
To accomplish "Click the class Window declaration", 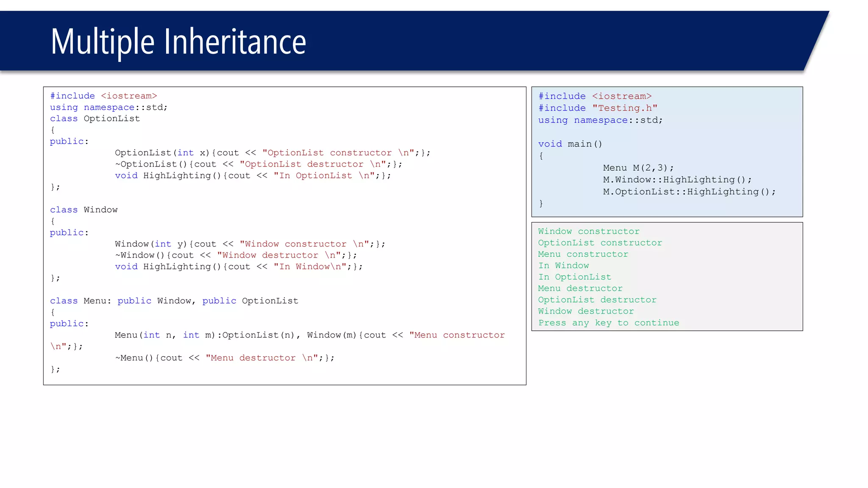I will click(x=83, y=210).
